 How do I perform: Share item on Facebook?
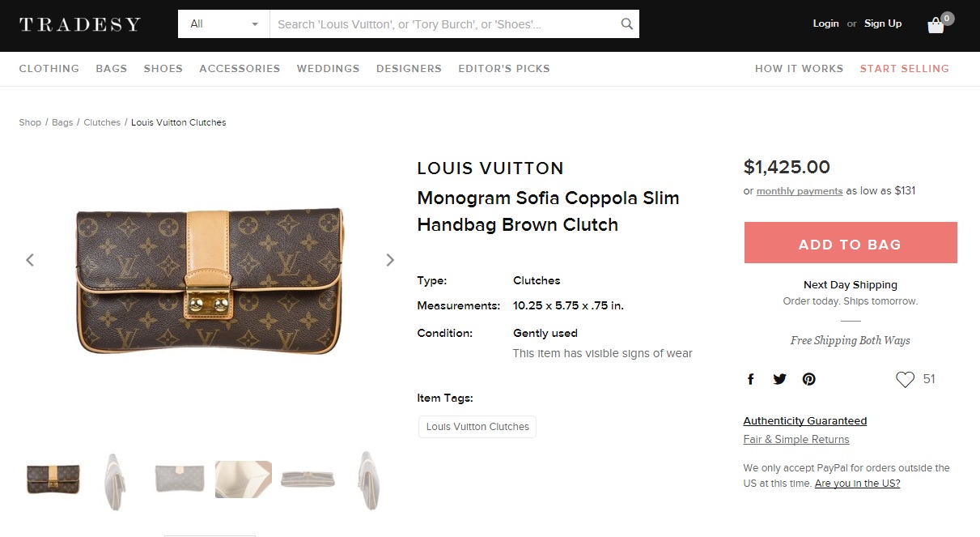751,379
